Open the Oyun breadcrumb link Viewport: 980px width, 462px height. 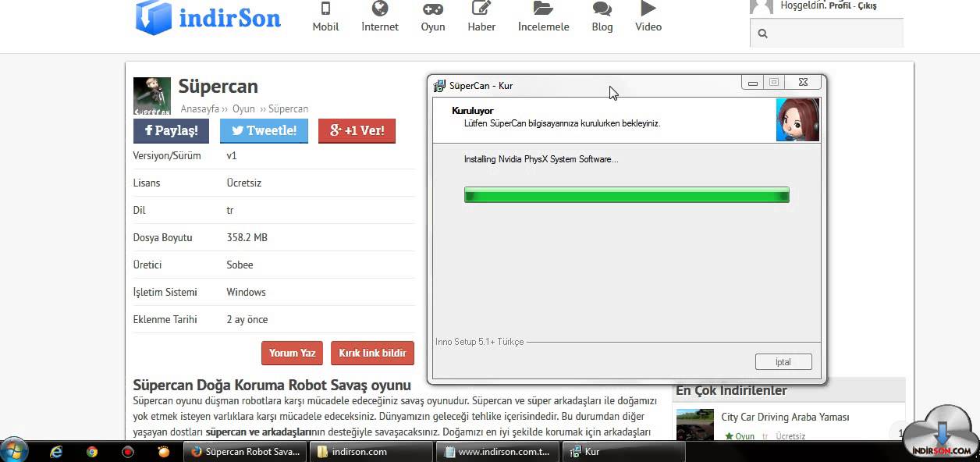(243, 109)
